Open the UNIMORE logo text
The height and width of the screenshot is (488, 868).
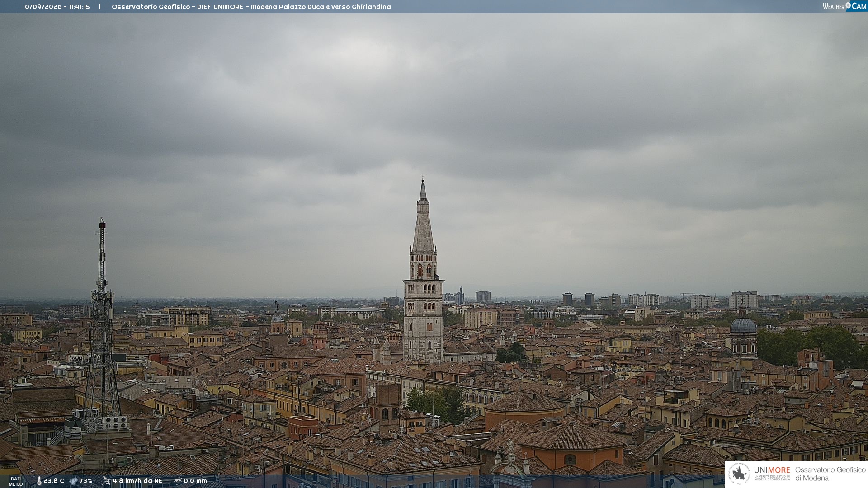tap(772, 470)
